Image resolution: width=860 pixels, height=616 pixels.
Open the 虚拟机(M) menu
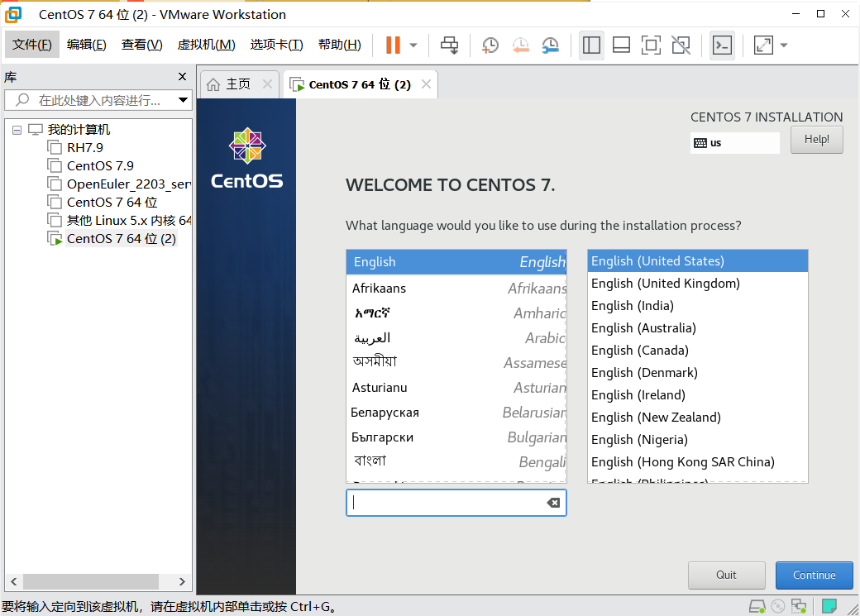click(x=206, y=45)
